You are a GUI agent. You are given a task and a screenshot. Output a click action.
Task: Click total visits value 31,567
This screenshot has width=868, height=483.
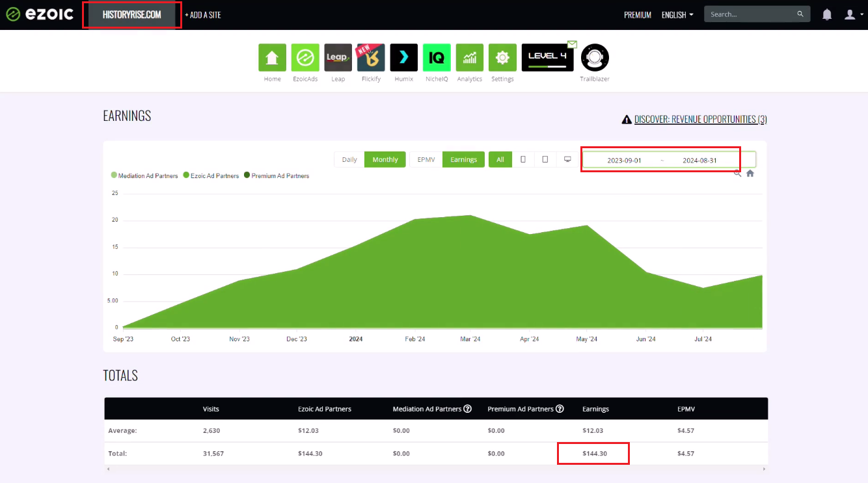pos(213,453)
